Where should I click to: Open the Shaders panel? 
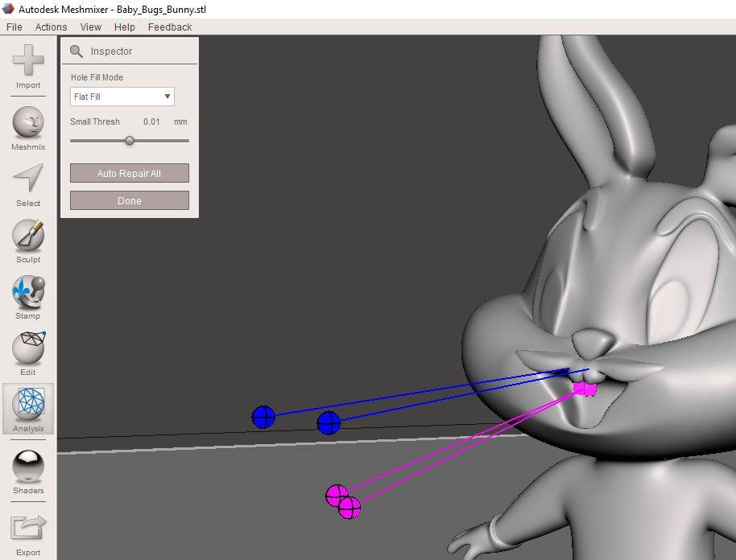28,471
